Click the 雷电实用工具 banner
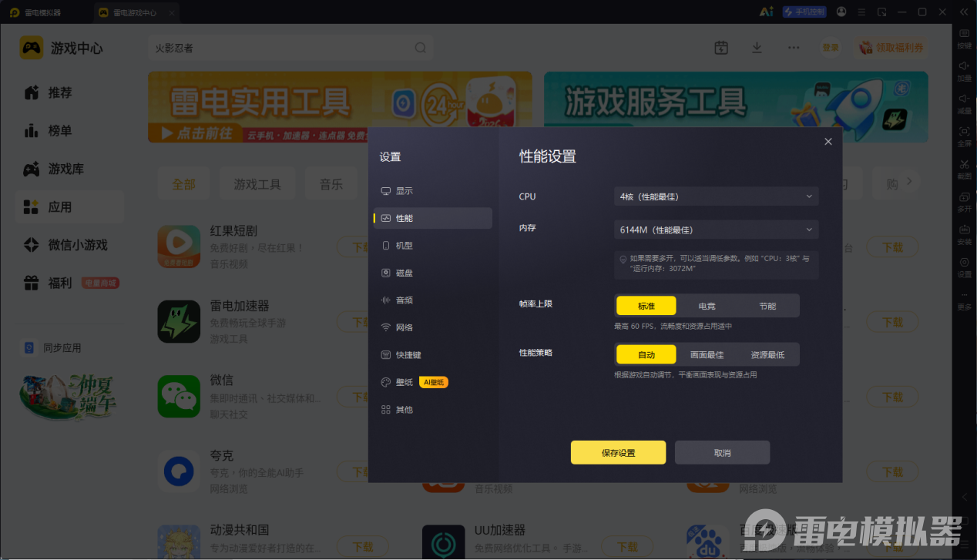977x560 pixels. 340,107
